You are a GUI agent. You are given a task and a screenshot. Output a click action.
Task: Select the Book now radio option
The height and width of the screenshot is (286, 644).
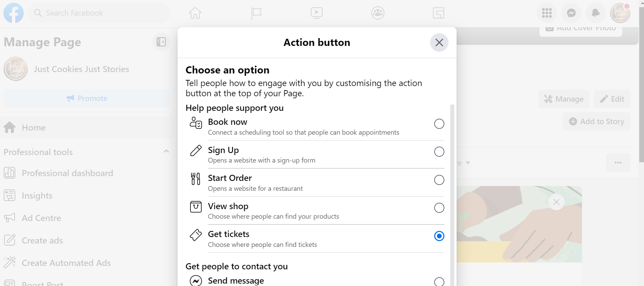click(x=439, y=124)
